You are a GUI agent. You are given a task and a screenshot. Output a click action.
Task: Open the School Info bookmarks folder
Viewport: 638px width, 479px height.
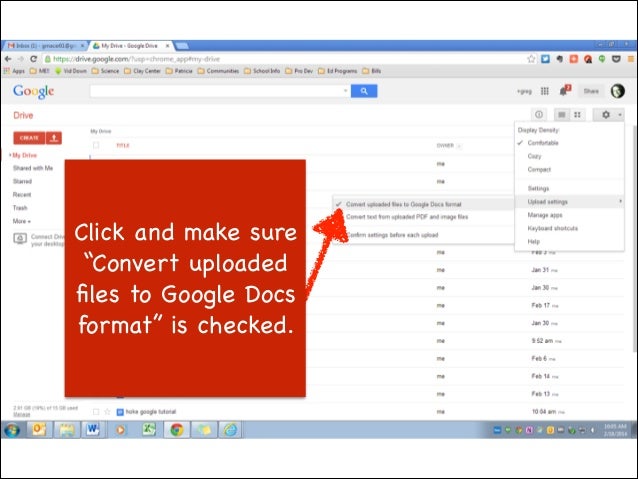point(262,71)
